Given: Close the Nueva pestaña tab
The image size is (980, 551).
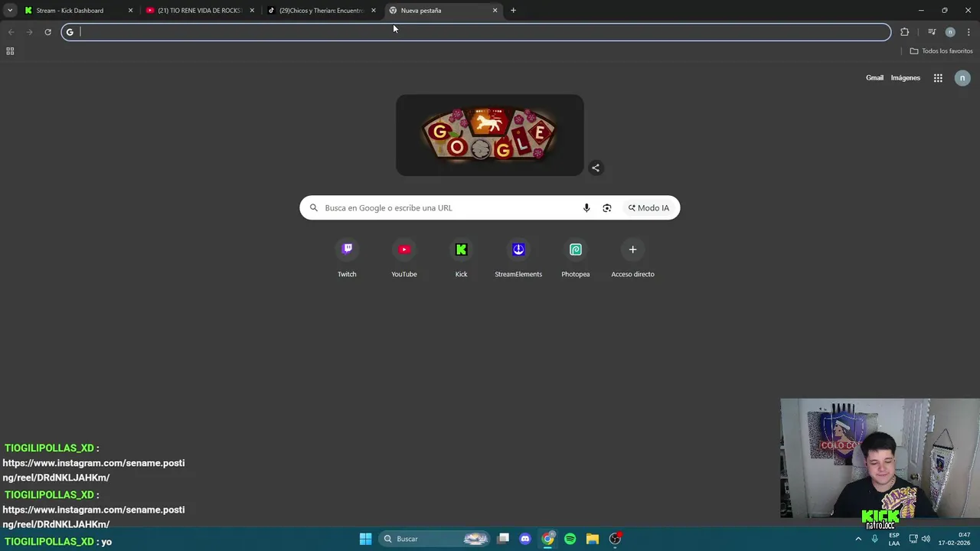Looking at the screenshot, I should (495, 11).
